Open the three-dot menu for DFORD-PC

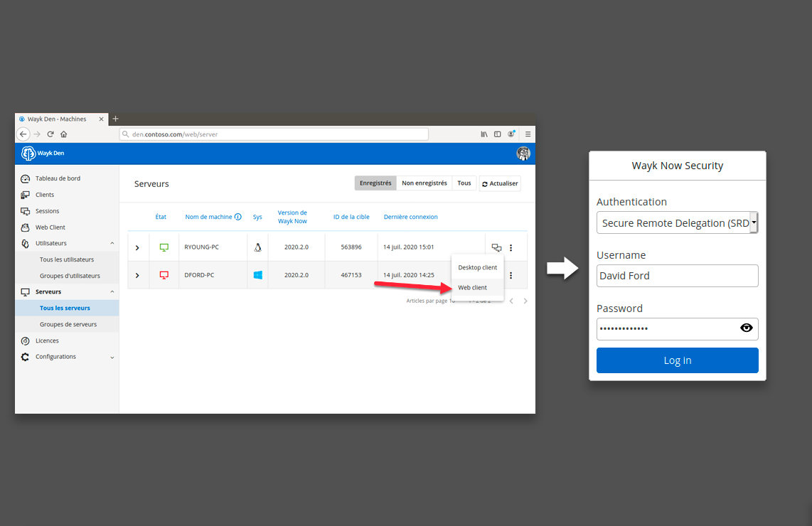pos(511,275)
